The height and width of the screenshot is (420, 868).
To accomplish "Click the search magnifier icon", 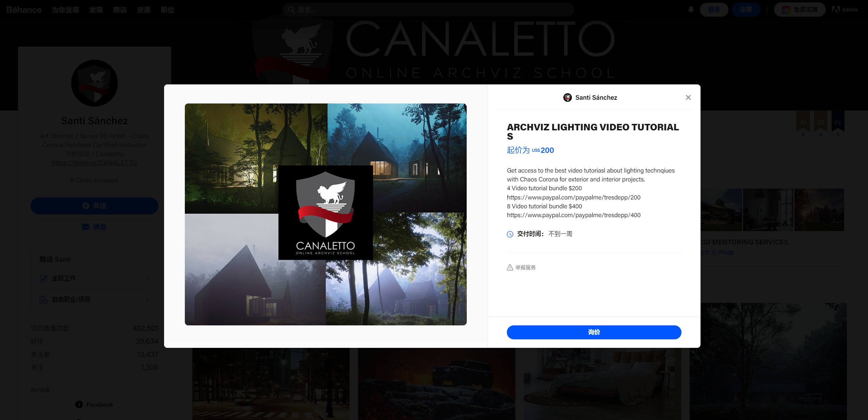I will (x=291, y=10).
